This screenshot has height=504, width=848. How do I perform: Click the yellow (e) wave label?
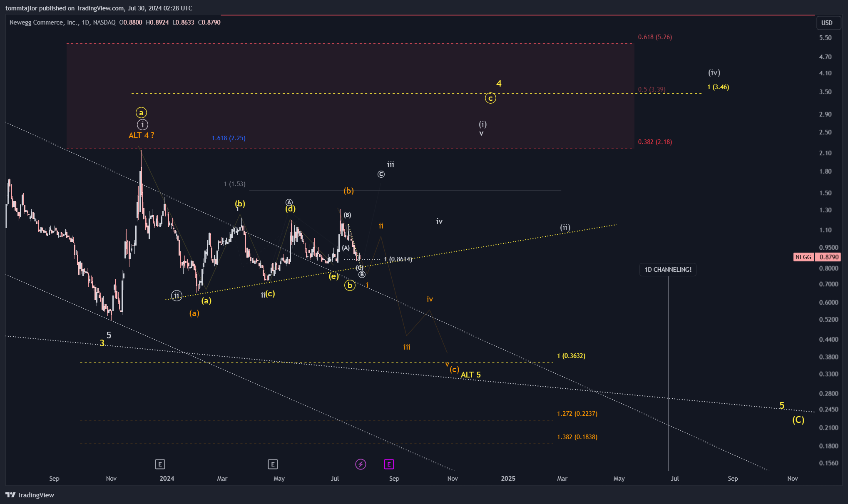point(333,276)
